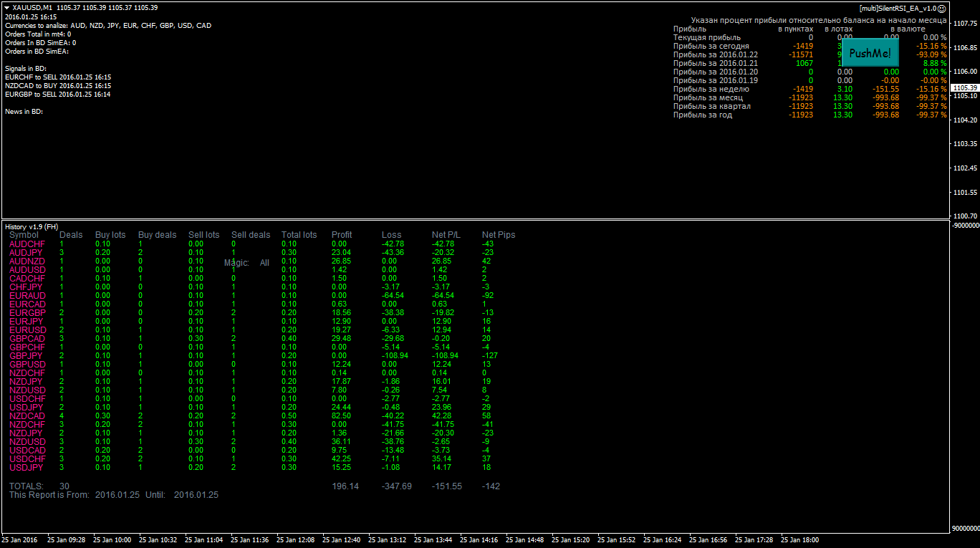Click the Loss column header

[392, 235]
